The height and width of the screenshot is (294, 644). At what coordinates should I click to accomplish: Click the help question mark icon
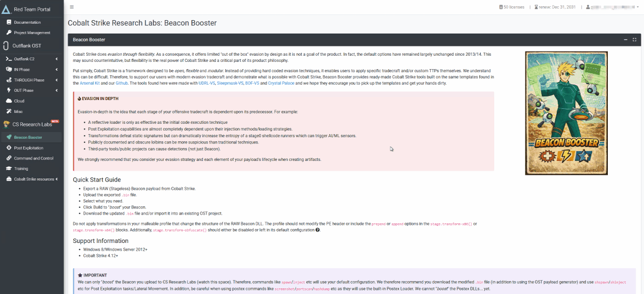point(318,230)
